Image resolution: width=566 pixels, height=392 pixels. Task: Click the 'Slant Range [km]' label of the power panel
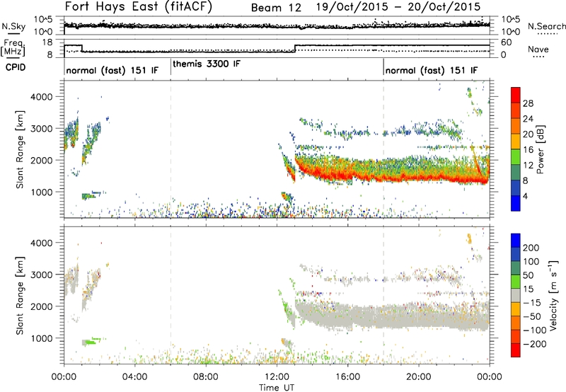coord(20,149)
